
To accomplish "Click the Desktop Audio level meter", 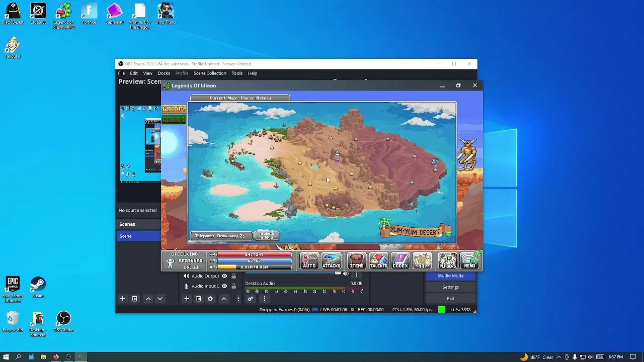I will point(303,289).
